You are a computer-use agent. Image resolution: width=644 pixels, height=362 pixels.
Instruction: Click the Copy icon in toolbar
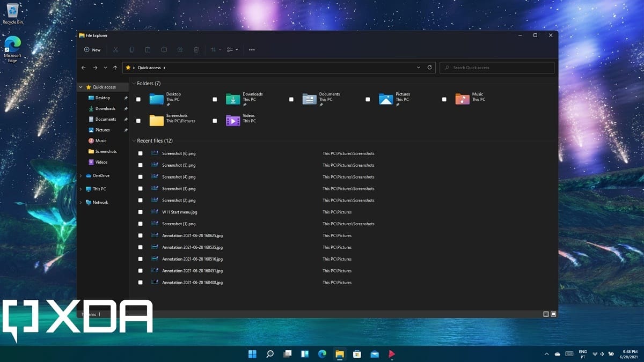[x=131, y=50]
